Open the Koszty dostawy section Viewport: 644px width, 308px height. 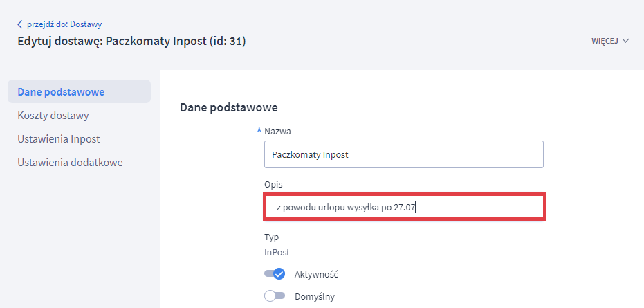[53, 116]
